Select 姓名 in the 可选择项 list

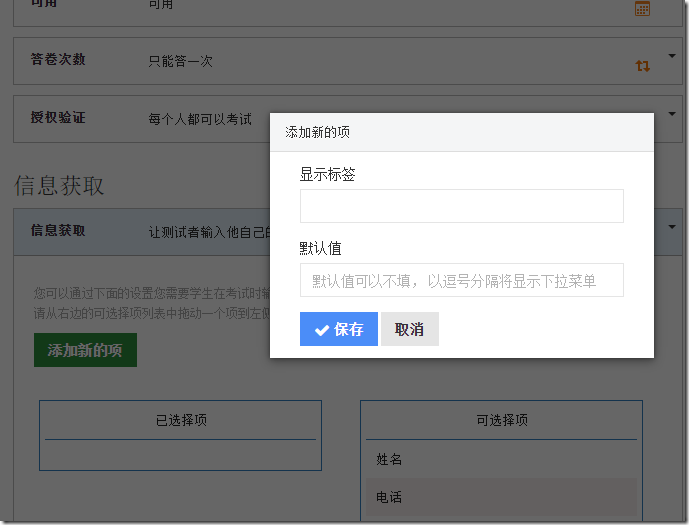(501, 459)
